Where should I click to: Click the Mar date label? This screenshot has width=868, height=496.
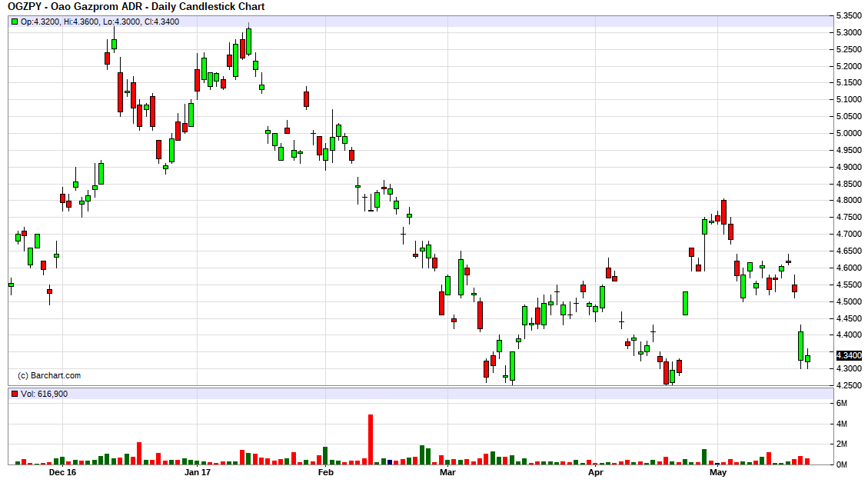pos(447,472)
